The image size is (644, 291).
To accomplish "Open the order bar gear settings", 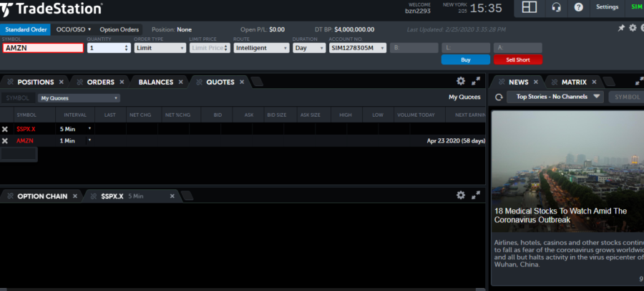I will [633, 27].
